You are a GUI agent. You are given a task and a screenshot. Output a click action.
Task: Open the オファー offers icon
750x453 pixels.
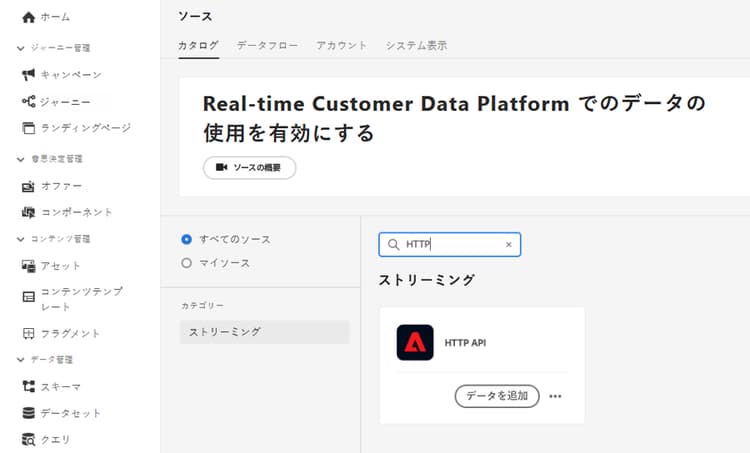[x=29, y=186]
